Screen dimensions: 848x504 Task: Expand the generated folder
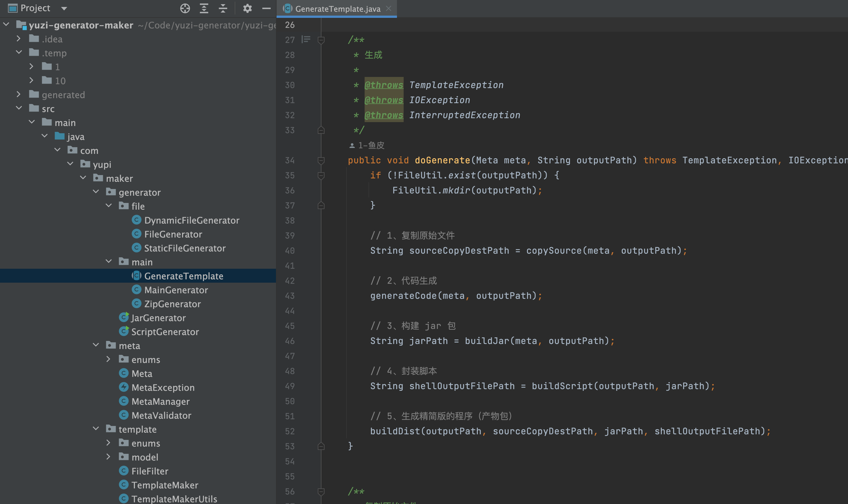click(x=19, y=94)
